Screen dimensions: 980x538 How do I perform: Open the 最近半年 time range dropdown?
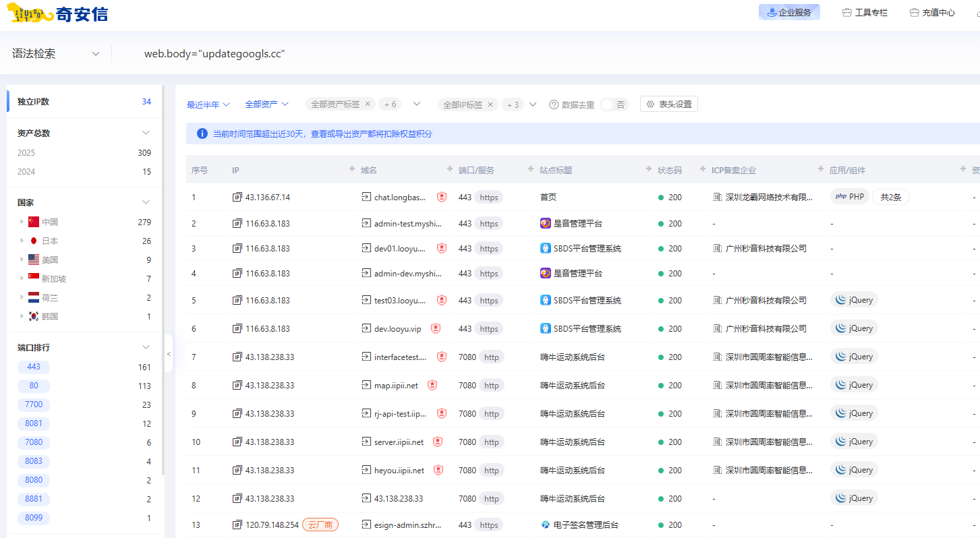[208, 104]
